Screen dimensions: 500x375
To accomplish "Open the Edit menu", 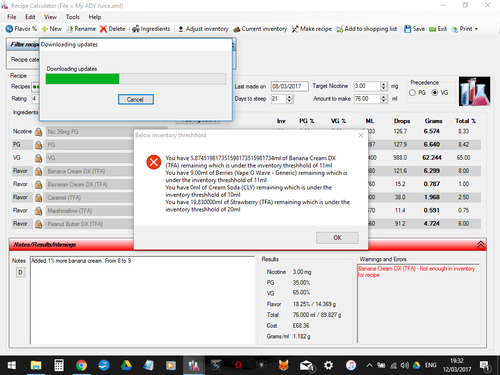I will pos(30,17).
